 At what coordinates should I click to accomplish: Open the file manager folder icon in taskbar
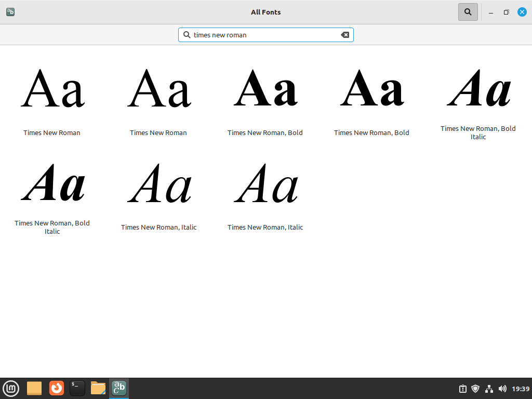tap(98, 388)
